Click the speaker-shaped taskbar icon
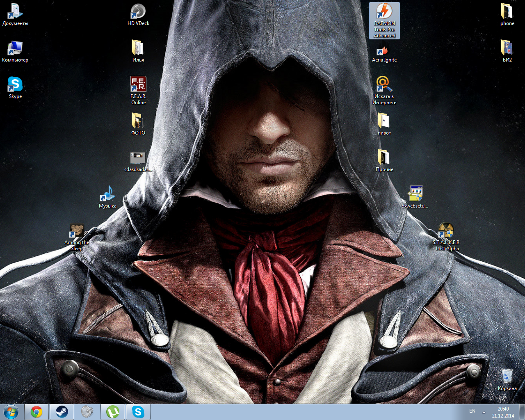Image resolution: width=525 pixels, height=420 pixels. coord(87,412)
